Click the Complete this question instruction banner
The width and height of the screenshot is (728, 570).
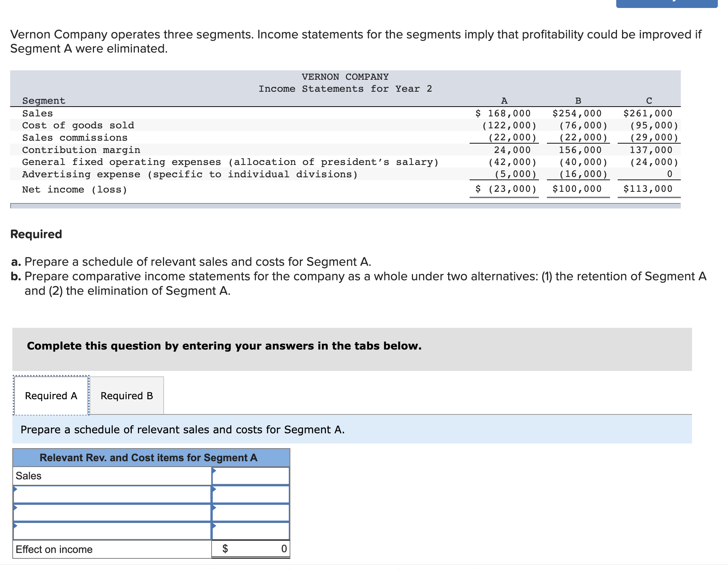coord(224,346)
